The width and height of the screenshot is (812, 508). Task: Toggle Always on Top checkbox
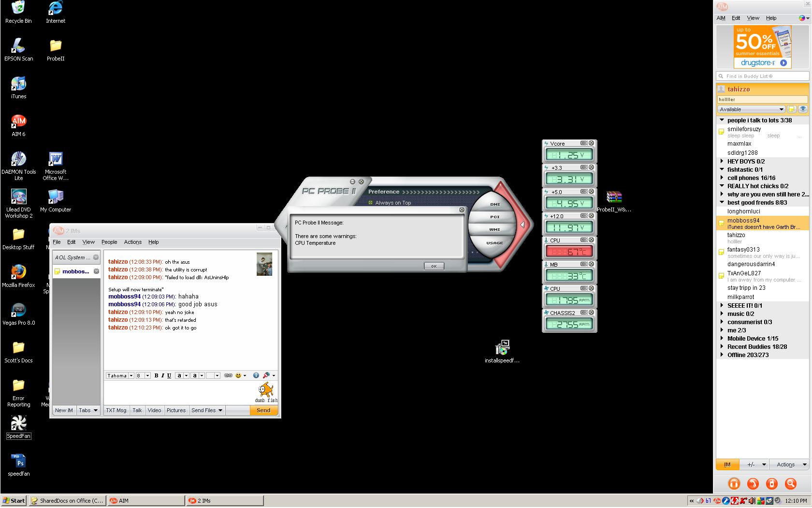[371, 203]
